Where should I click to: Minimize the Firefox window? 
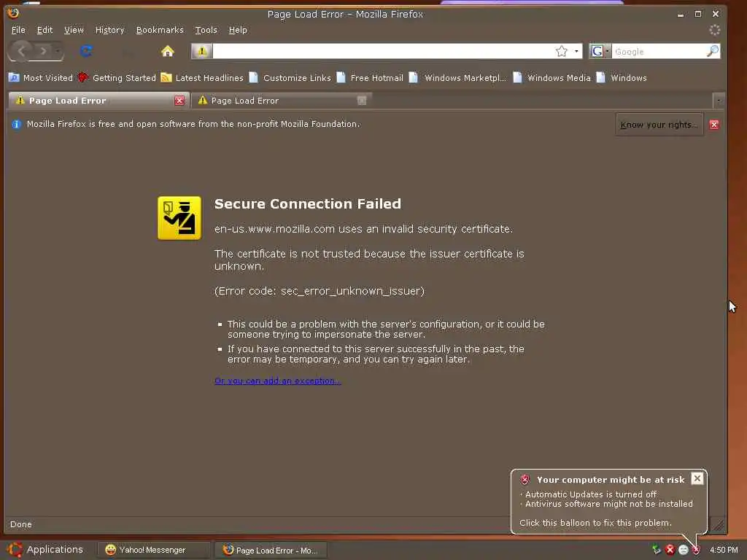click(681, 15)
